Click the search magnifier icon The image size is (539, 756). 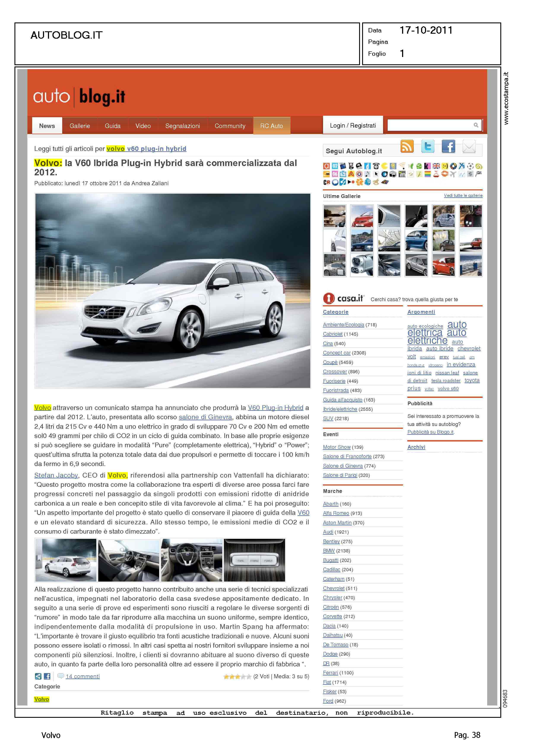476,125
